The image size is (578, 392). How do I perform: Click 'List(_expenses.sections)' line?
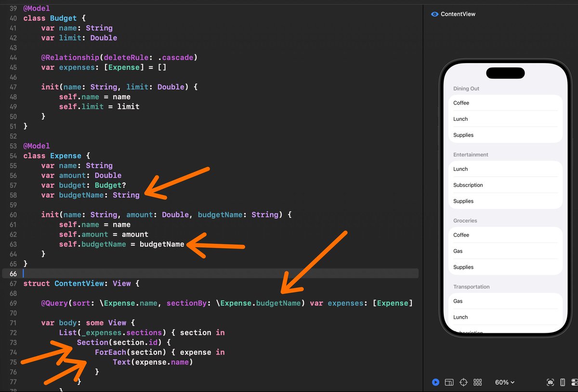pyautogui.click(x=142, y=333)
